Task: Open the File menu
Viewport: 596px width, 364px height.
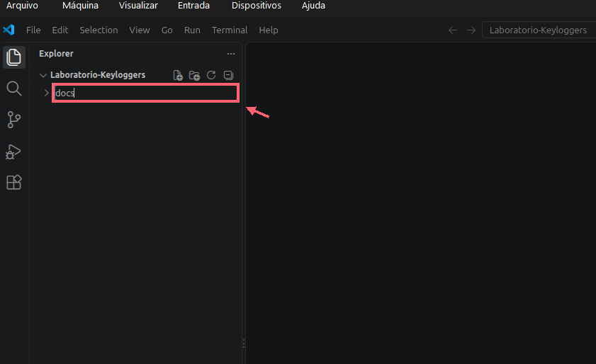Action: 33,30
